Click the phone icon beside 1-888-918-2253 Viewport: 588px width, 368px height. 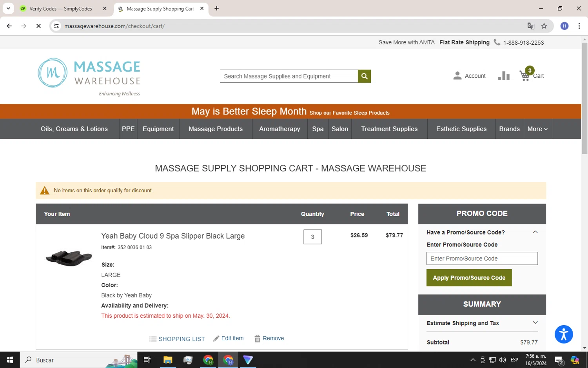pos(497,42)
